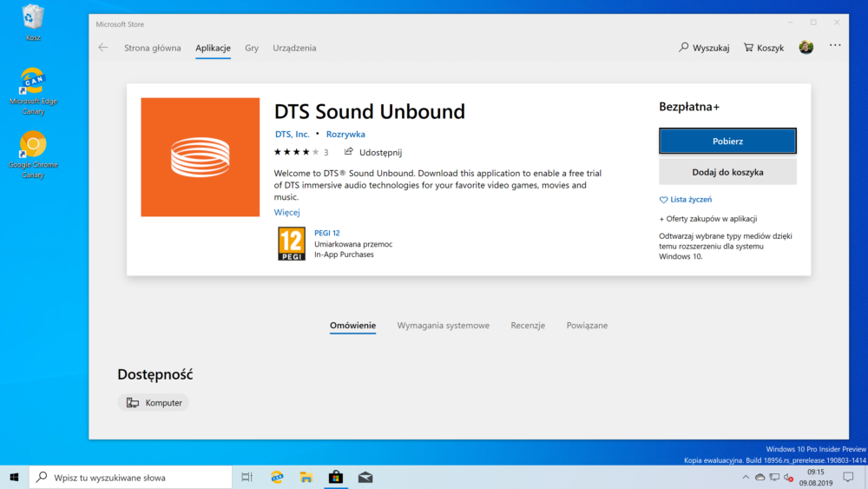868x489 pixels.
Task: Click the Komputer availability chip
Action: [x=154, y=403]
